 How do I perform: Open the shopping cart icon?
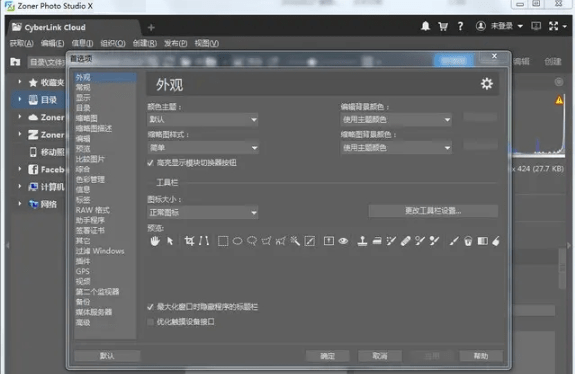pos(443,26)
